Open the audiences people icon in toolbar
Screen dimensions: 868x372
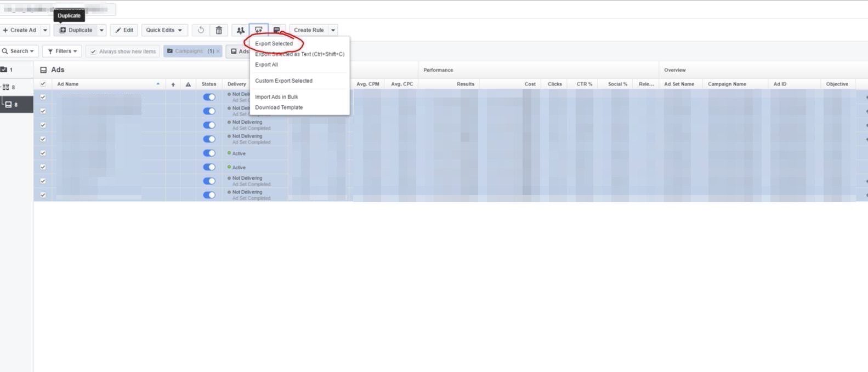(240, 30)
